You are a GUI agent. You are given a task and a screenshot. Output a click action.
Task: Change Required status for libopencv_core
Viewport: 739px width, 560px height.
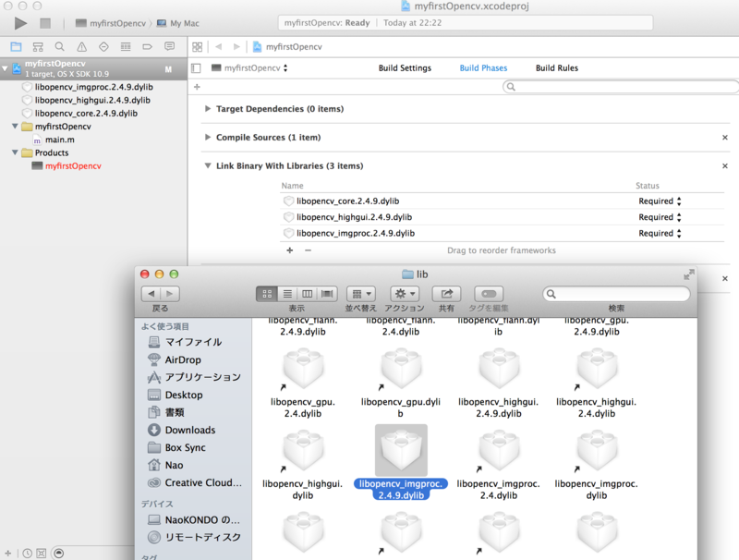[660, 201]
